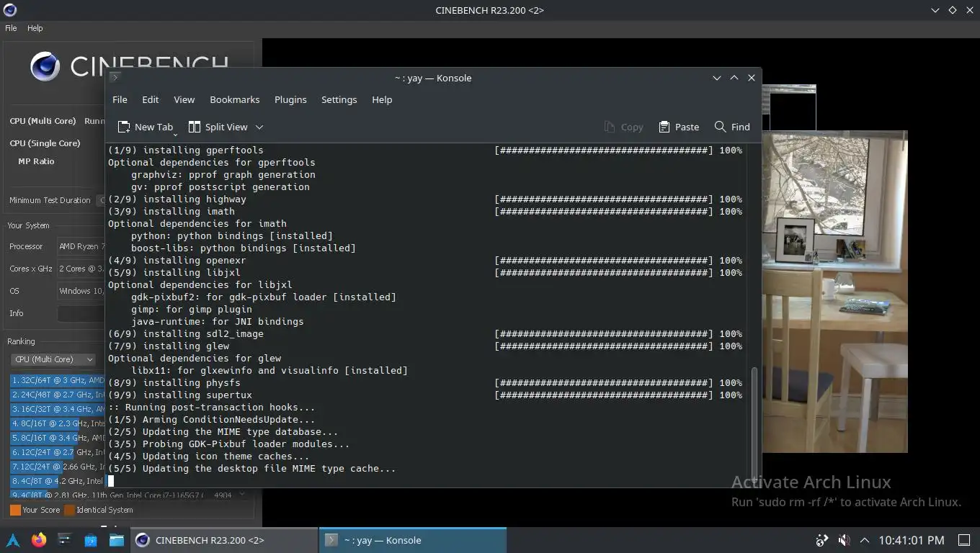Image resolution: width=980 pixels, height=553 pixels.
Task: Select ranking entry 4. 8C/16T @ 2.3 GHz
Action: pyautogui.click(x=58, y=423)
